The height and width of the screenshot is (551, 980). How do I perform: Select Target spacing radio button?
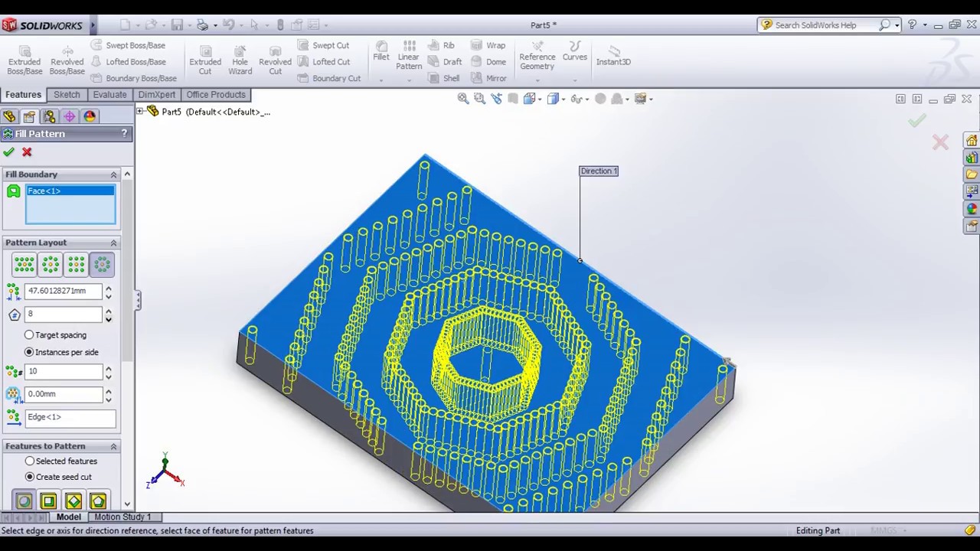[x=29, y=335]
